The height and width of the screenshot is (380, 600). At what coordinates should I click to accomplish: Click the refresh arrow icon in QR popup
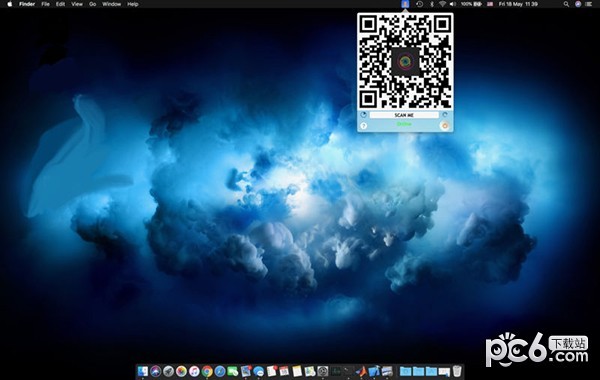(445, 115)
